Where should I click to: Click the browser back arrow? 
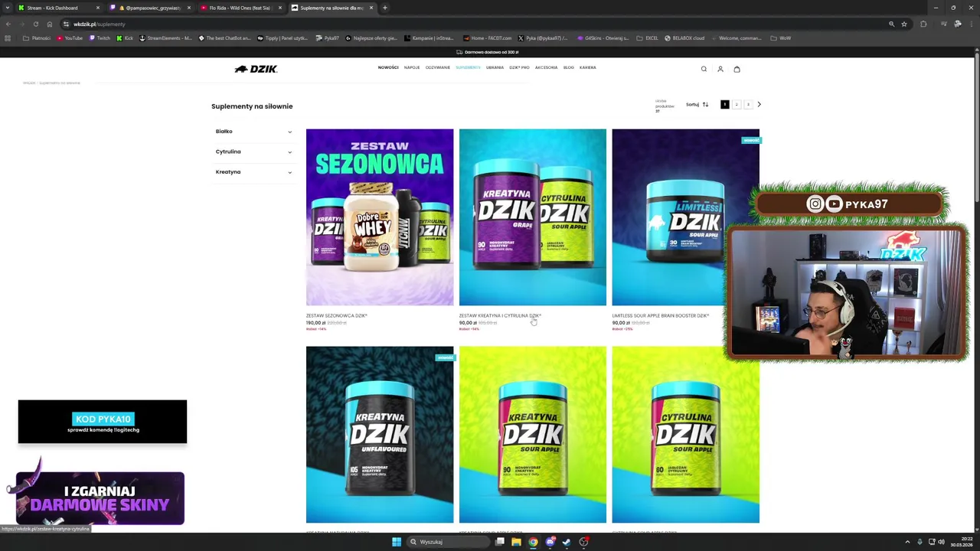click(x=8, y=24)
